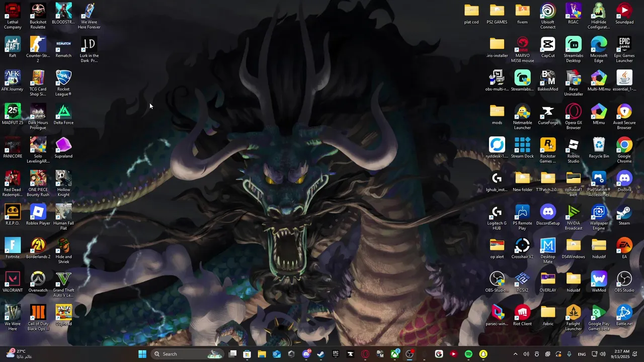Select the Borderlands 2 desktop shortcut
The image size is (644, 362).
(38, 249)
